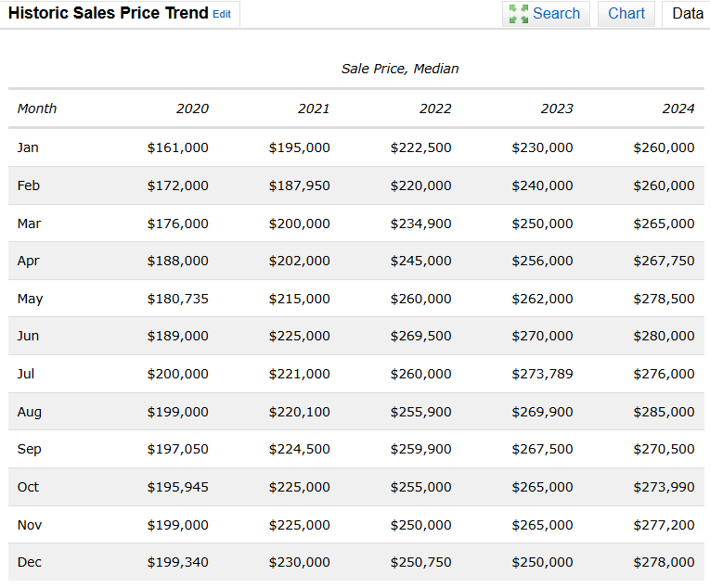This screenshot has width=710, height=588.
Task: Click the Edit link beside the title
Action: click(222, 15)
